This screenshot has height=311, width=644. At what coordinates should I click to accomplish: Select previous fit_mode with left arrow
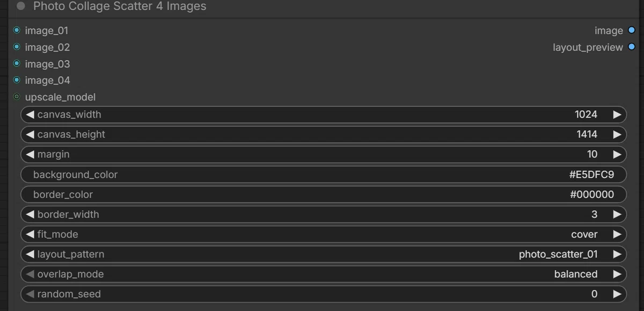pos(30,234)
